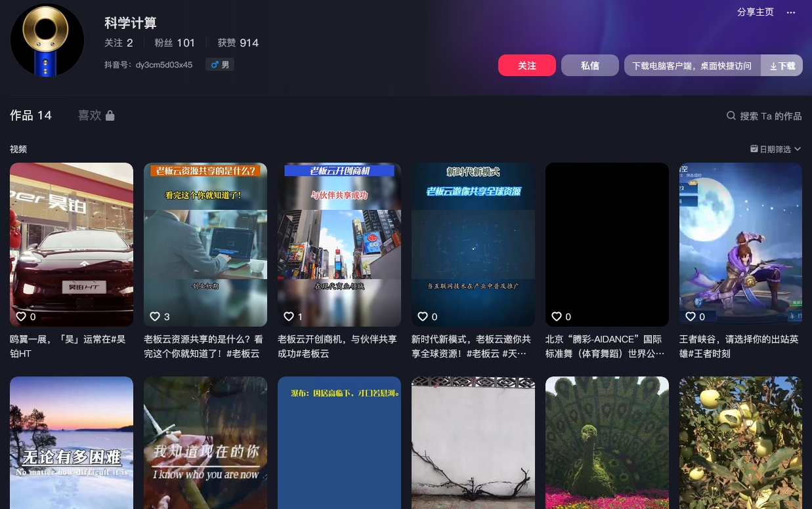Open the 新时代新模式 video thumbnail
812x509 pixels.
(x=473, y=245)
